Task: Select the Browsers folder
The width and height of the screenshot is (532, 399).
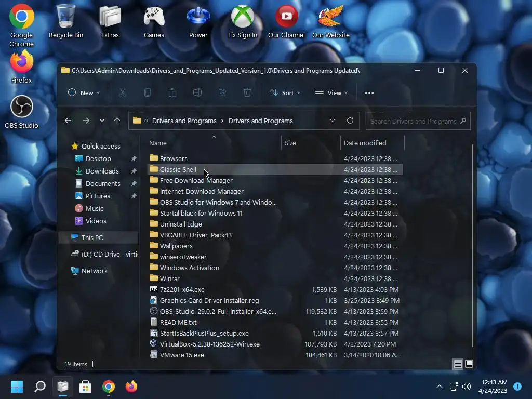Action: pyautogui.click(x=275, y=158)
